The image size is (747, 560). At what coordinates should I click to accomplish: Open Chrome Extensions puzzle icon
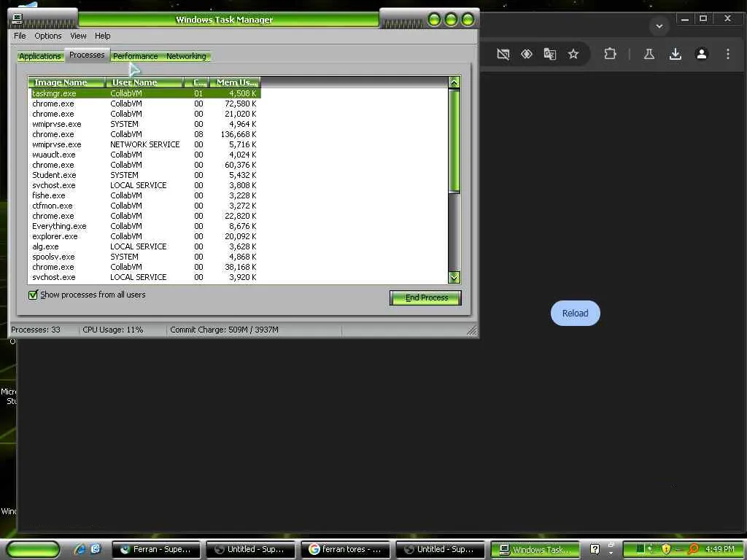pyautogui.click(x=611, y=54)
